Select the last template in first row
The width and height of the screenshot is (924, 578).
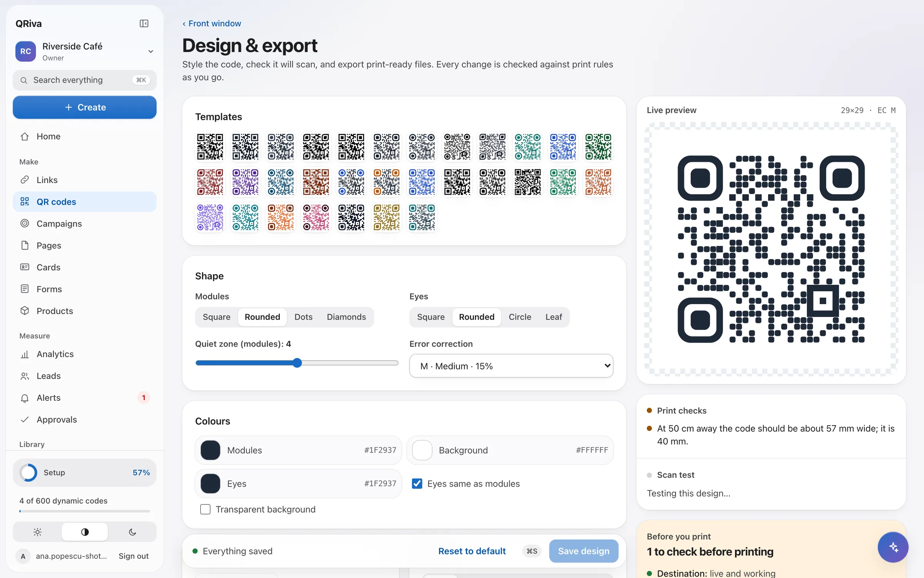click(x=598, y=147)
